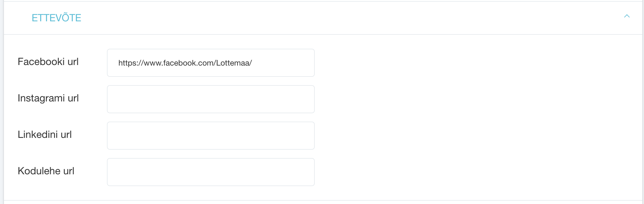Image resolution: width=644 pixels, height=204 pixels.
Task: Select the Linkedini url text box
Action: 211,136
